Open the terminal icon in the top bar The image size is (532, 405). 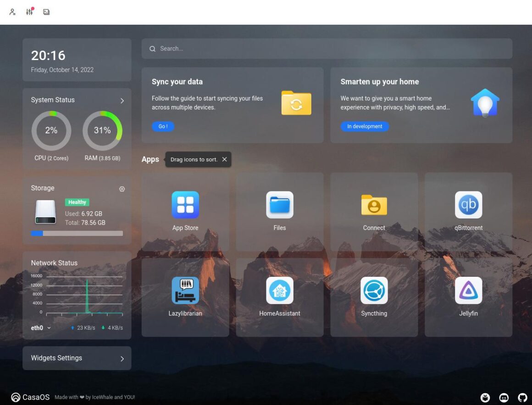46,12
